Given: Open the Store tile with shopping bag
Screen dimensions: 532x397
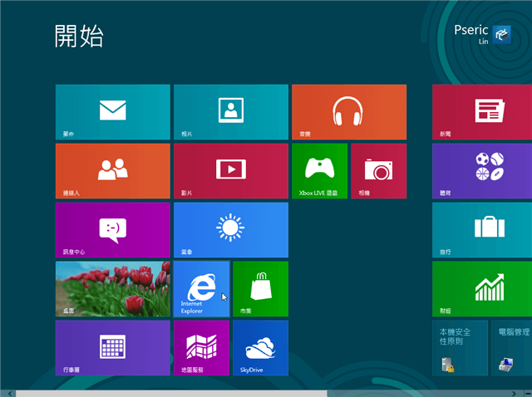Looking at the screenshot, I should click(x=260, y=289).
